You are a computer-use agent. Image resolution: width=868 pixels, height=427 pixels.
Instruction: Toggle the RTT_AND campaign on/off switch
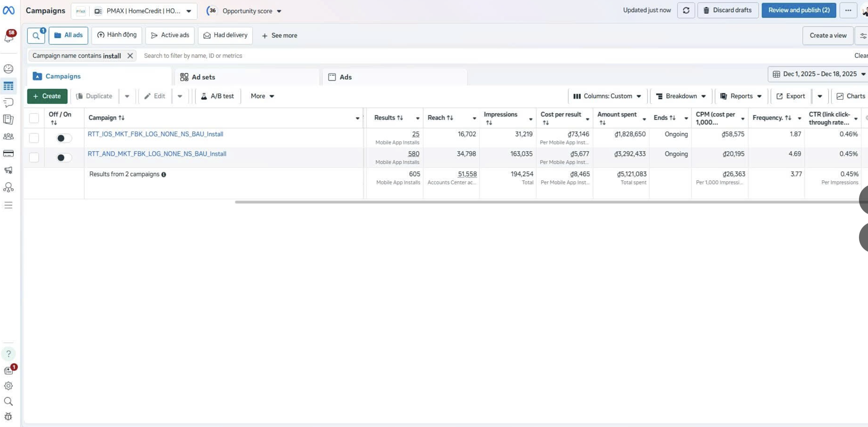coord(64,158)
